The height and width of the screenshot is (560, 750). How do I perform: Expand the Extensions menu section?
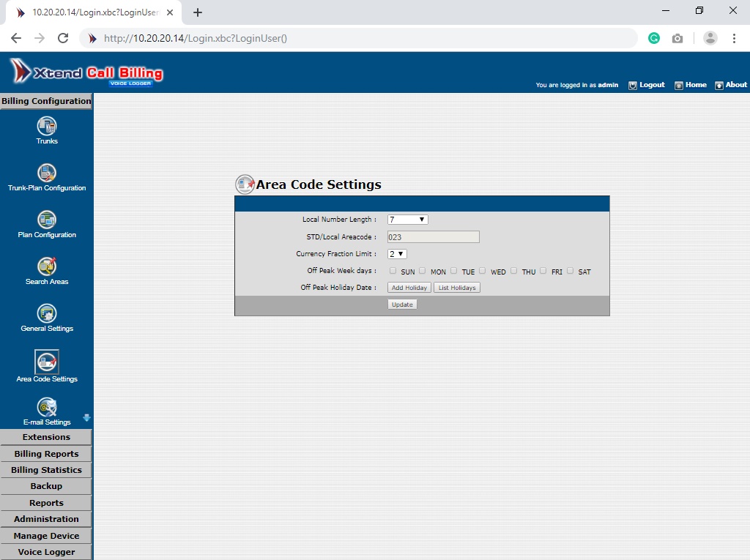pyautogui.click(x=46, y=437)
